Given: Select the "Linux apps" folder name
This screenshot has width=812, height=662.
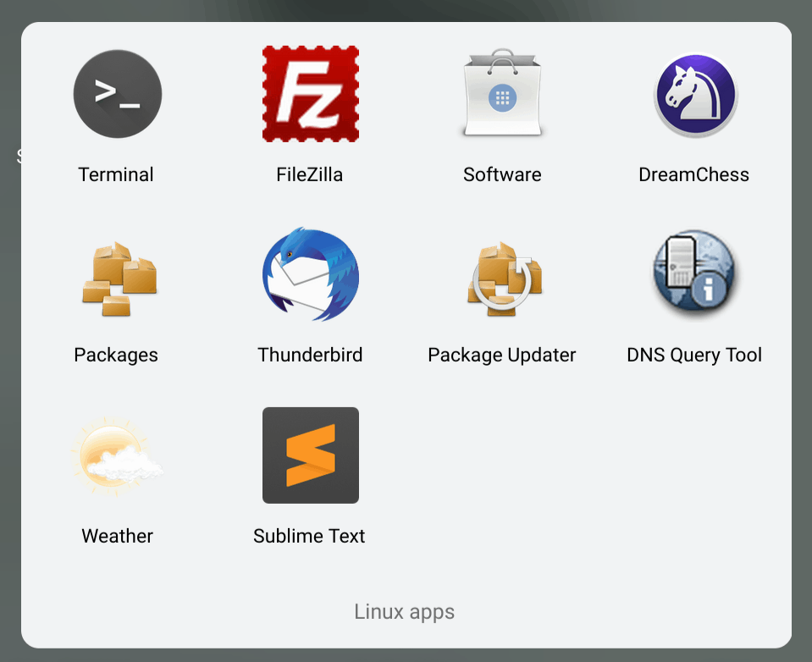Looking at the screenshot, I should click(x=405, y=612).
